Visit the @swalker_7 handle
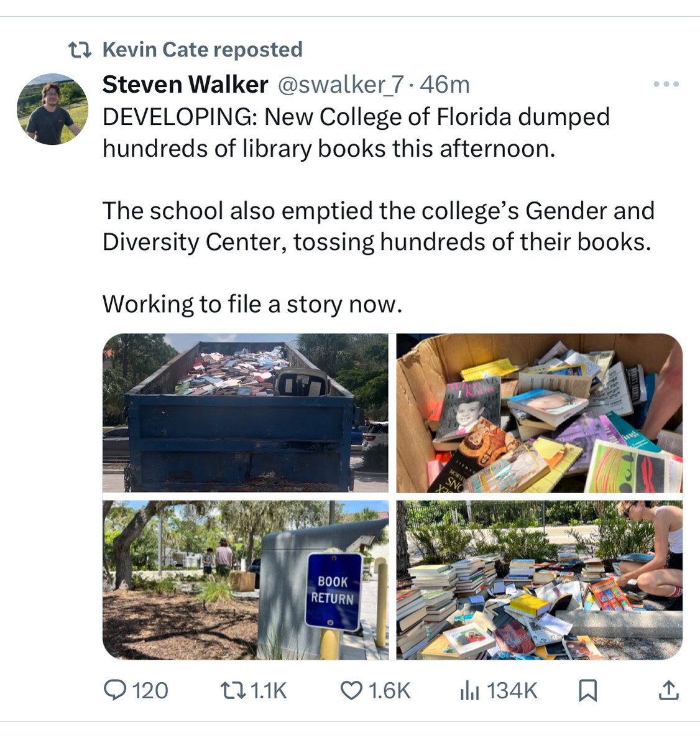The width and height of the screenshot is (700, 735). [x=341, y=85]
